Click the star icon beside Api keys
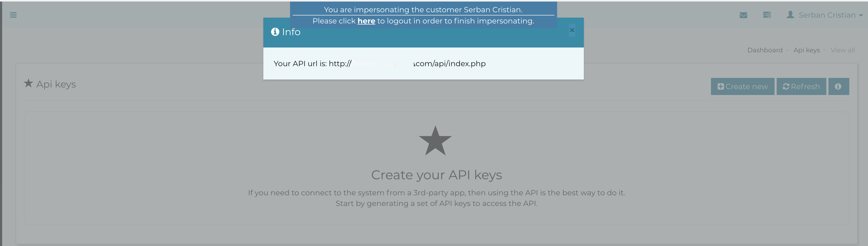The image size is (868, 246). pos(28,83)
